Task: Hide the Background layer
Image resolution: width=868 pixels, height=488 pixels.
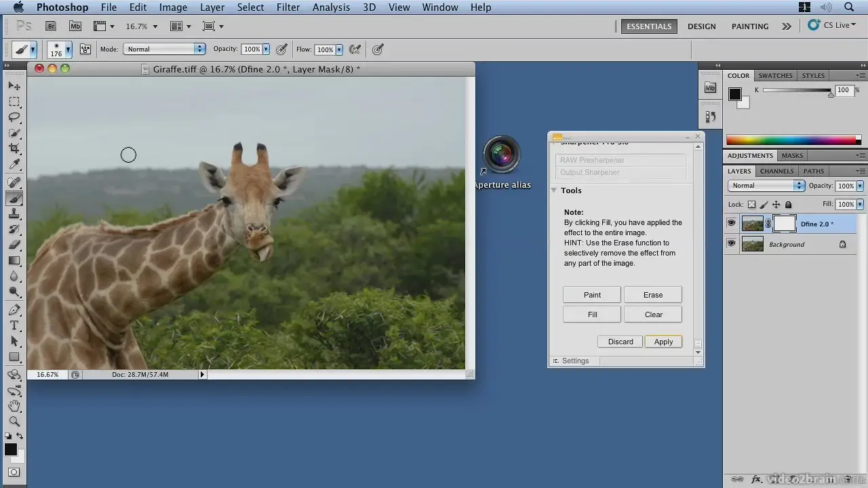Action: coord(731,243)
